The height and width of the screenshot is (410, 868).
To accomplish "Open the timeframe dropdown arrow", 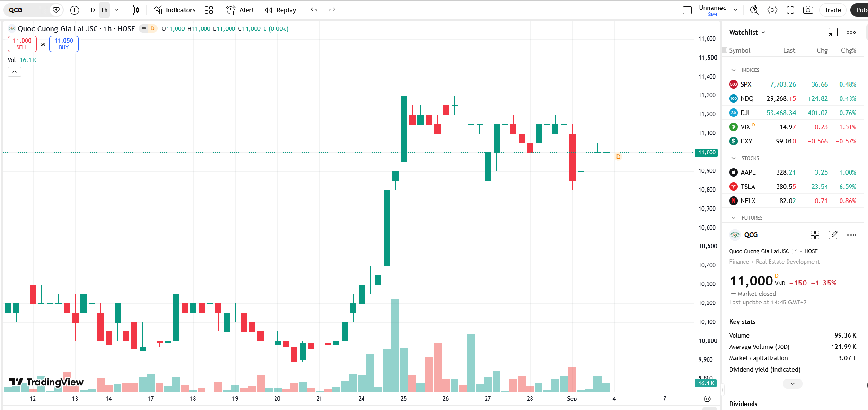I will (116, 10).
